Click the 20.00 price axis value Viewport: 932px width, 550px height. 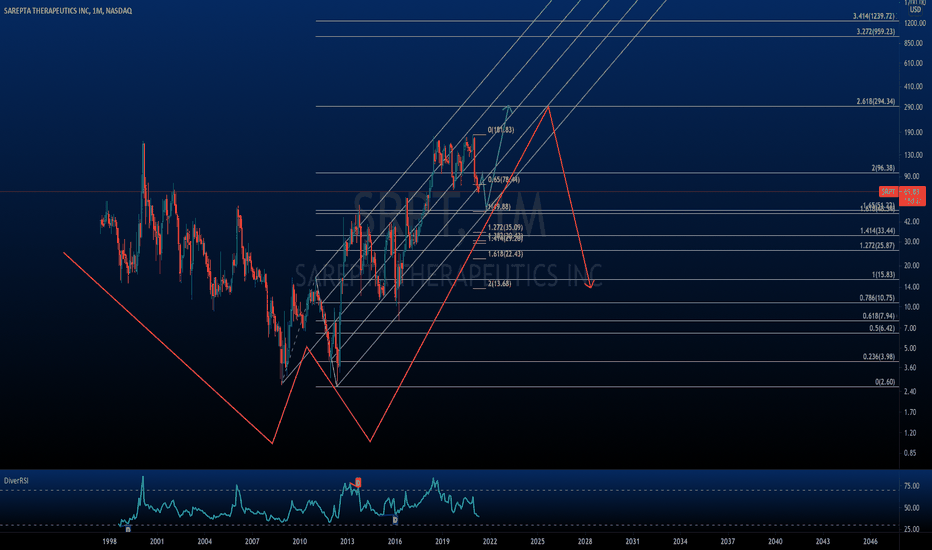point(912,266)
